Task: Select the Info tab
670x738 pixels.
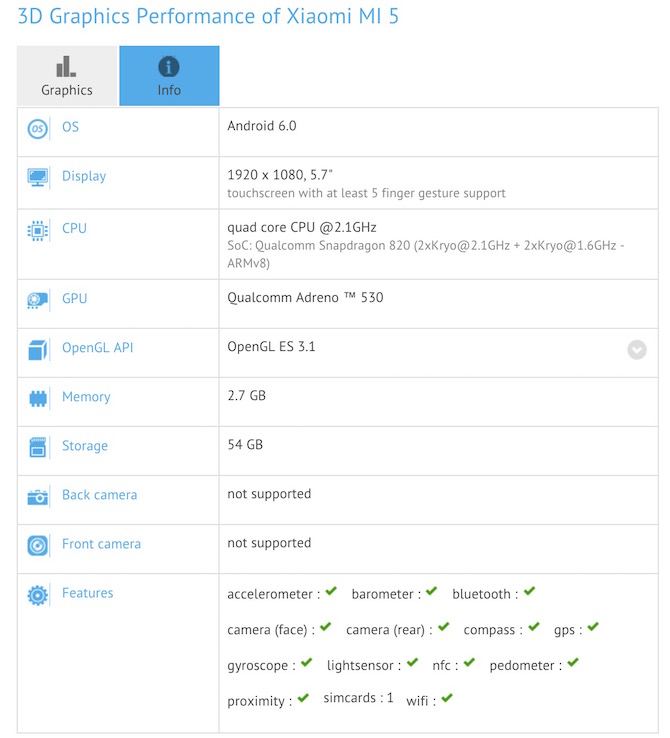Action: coord(169,76)
